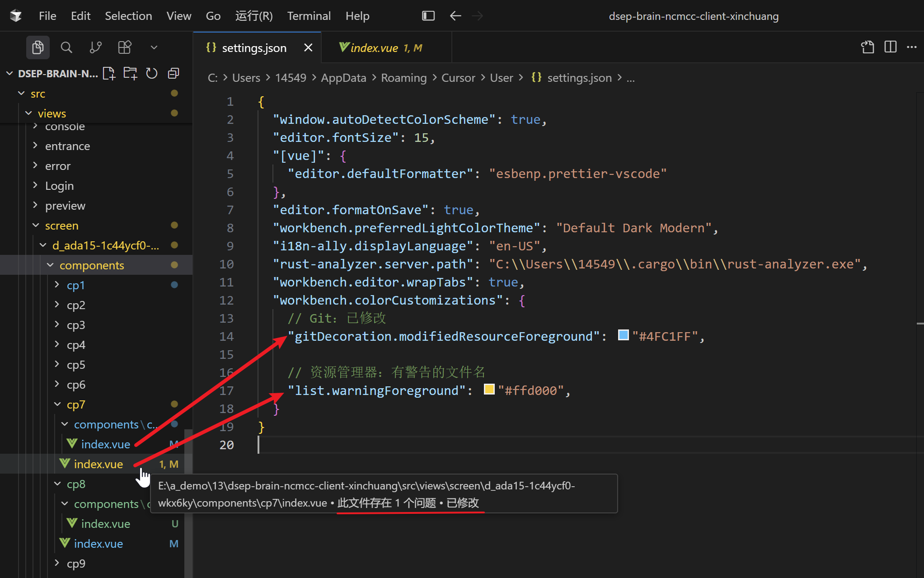Place cursor on empty line 20
Screen dimensions: 924x578
587,445
